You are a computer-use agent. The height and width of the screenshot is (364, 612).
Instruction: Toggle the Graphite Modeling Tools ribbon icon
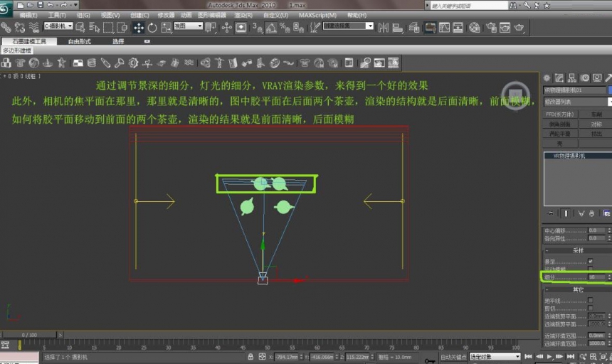pos(430,27)
